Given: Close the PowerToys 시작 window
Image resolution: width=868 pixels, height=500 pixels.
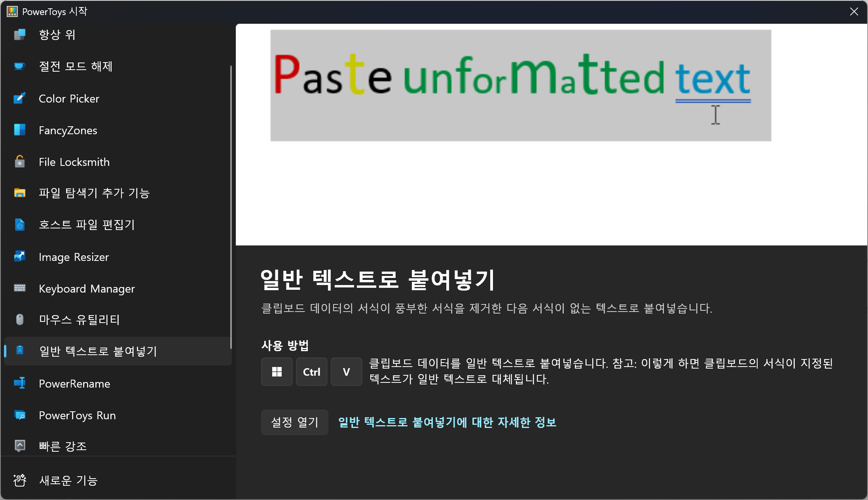Looking at the screenshot, I should (x=854, y=11).
